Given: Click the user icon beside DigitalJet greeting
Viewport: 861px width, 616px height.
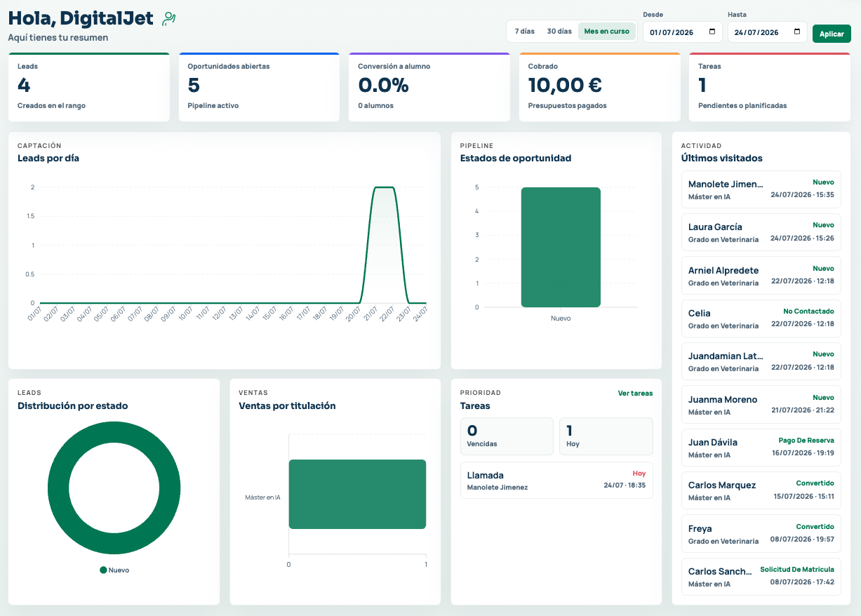Looking at the screenshot, I should 168,19.
